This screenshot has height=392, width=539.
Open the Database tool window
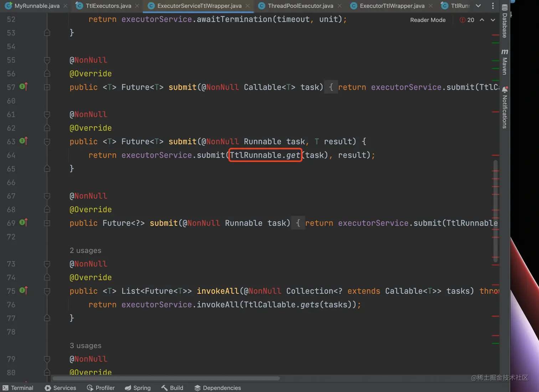click(x=504, y=21)
